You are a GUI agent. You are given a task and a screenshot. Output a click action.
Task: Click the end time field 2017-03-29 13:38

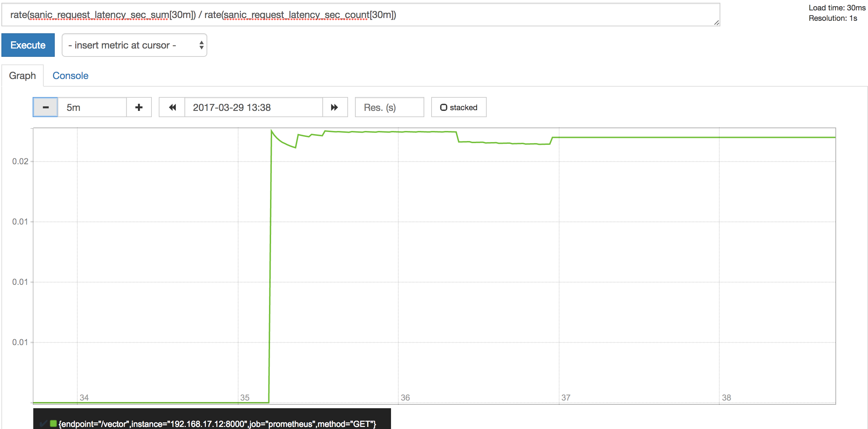[x=254, y=107]
